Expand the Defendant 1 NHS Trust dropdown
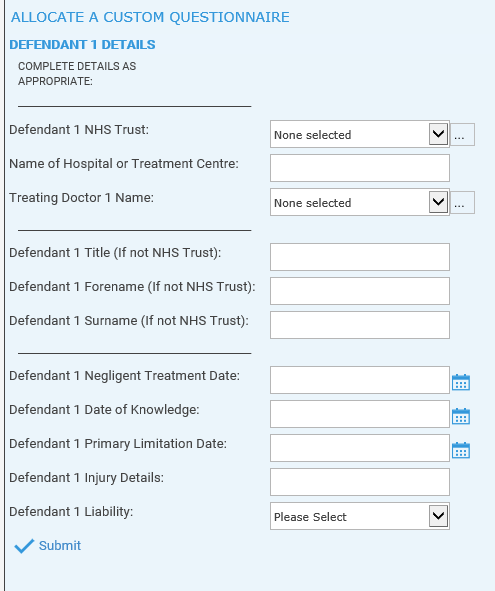Screen dimensions: 495x591 [360, 134]
